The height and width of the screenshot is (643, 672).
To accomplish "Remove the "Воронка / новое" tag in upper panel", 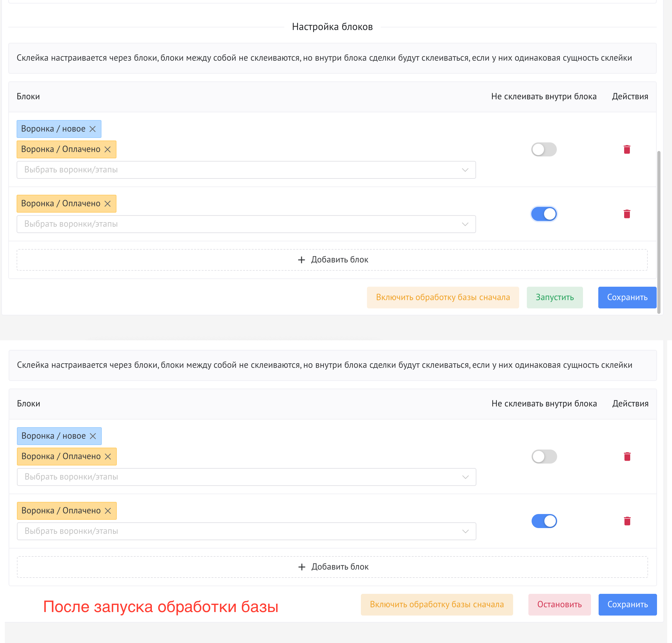I will pyautogui.click(x=93, y=129).
